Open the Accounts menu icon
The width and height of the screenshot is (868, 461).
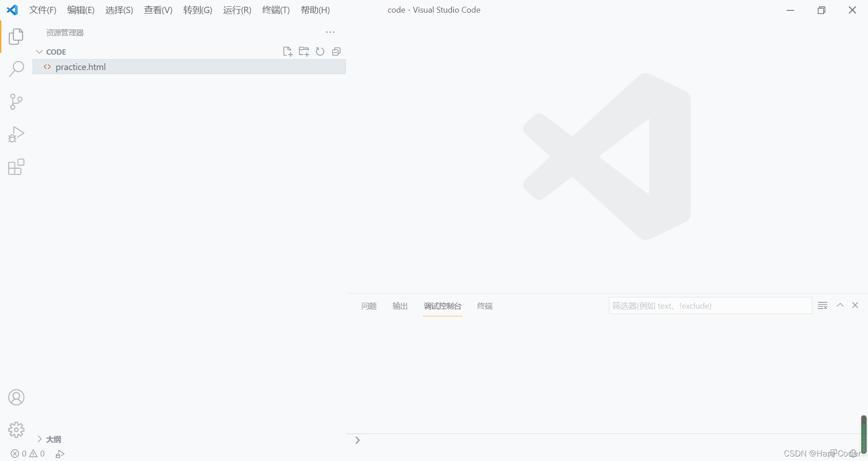click(x=16, y=397)
